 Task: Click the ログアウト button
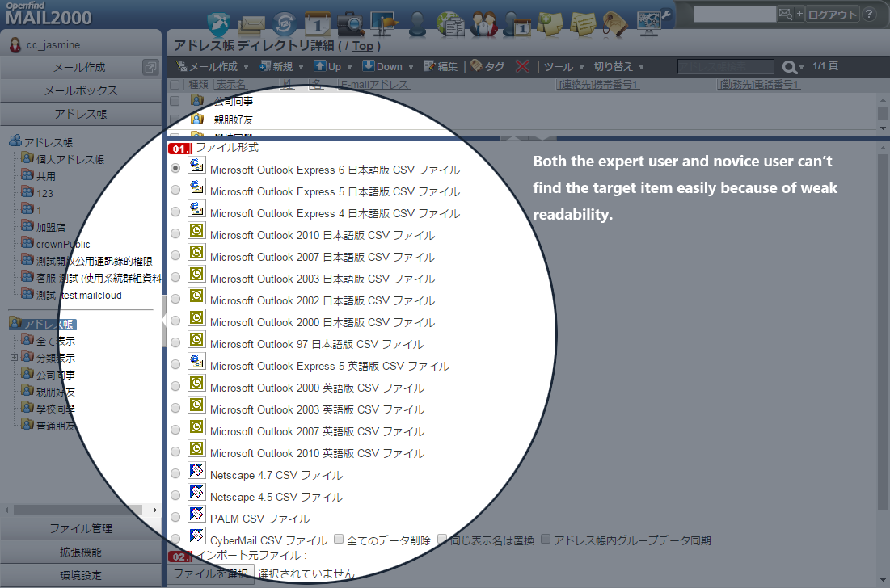pos(832,15)
